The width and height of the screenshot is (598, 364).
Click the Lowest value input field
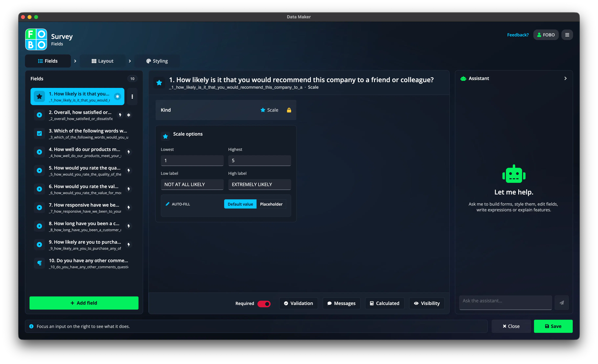[x=192, y=161]
